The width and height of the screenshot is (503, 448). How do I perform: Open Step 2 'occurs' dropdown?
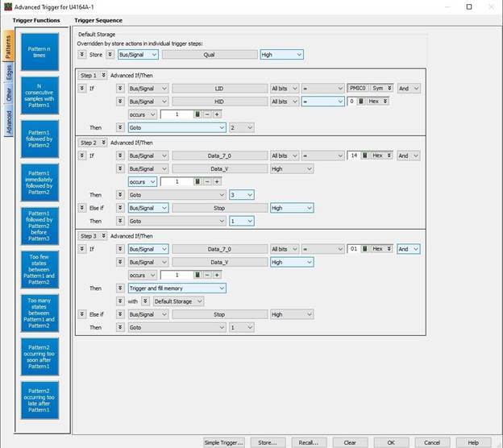click(x=143, y=181)
